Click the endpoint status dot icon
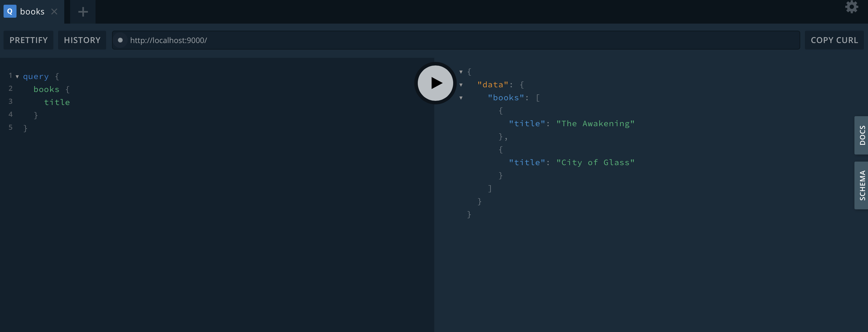Image resolution: width=868 pixels, height=332 pixels. point(120,40)
